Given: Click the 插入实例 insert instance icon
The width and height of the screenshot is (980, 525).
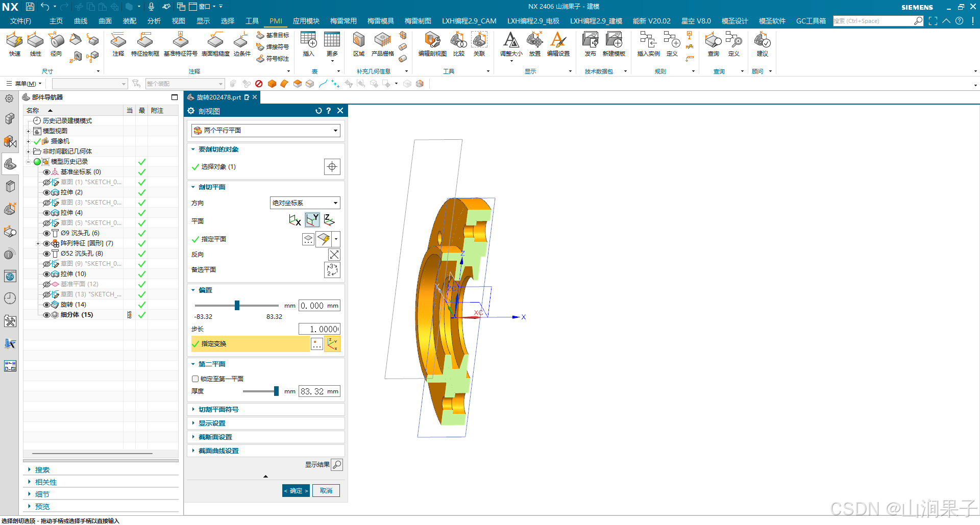Looking at the screenshot, I should pyautogui.click(x=648, y=44).
